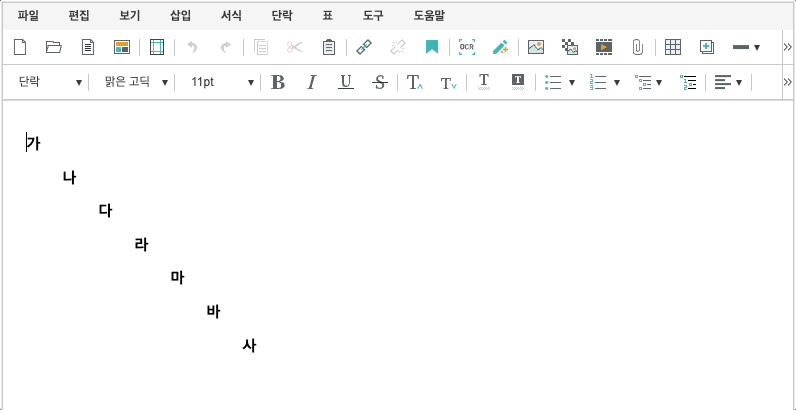
Task: Click the paste clipboard icon
Action: pyautogui.click(x=328, y=47)
